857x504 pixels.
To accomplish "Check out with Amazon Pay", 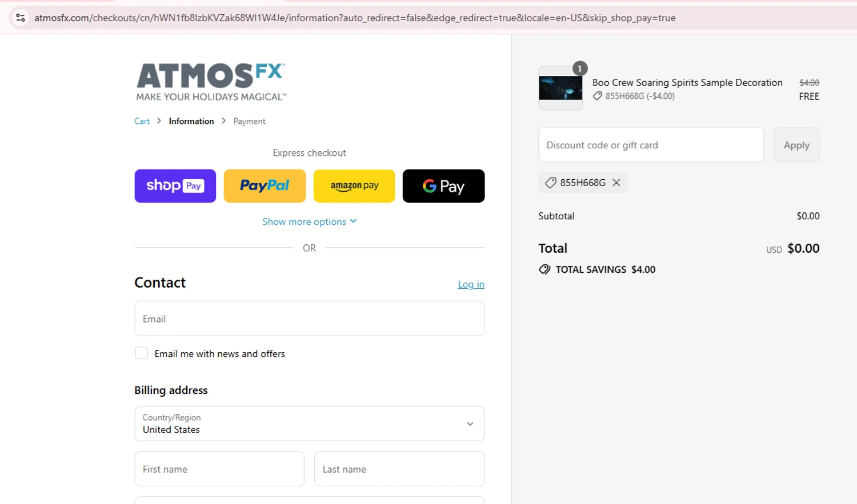I will [354, 186].
